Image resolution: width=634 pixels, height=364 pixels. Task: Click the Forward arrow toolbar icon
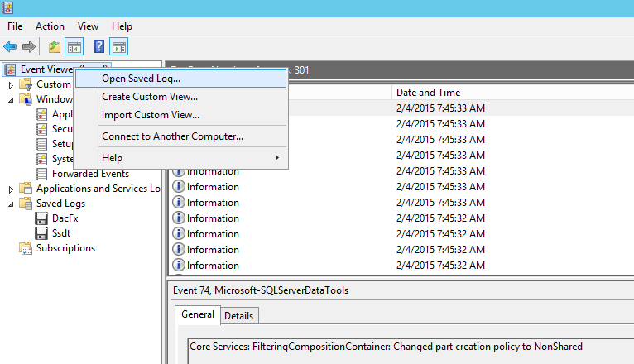tap(28, 47)
